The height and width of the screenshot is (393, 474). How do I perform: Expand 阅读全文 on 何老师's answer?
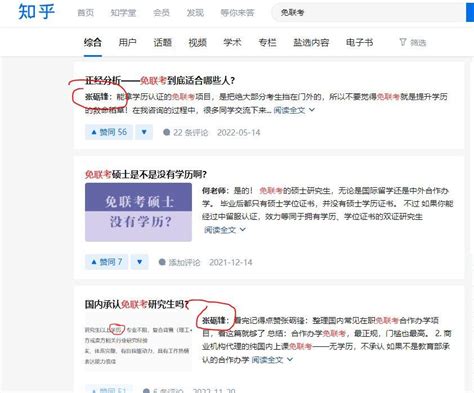[x=220, y=230]
